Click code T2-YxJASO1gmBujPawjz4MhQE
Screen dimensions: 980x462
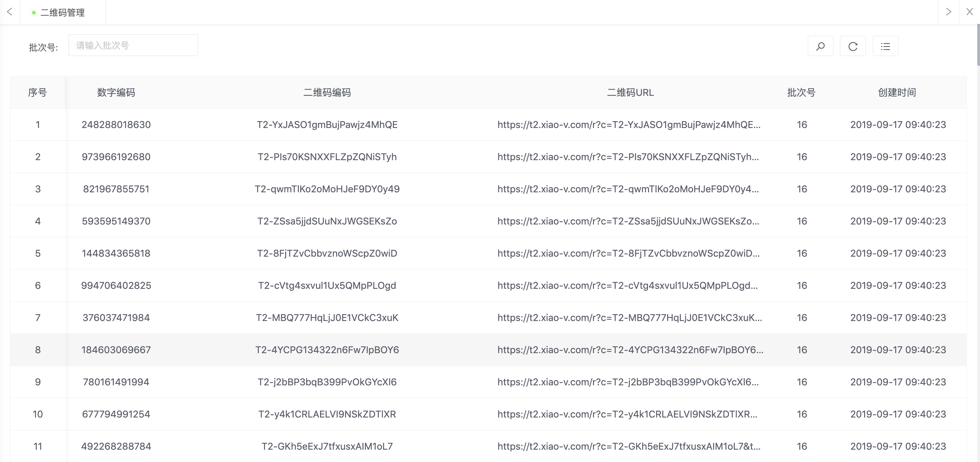point(327,125)
